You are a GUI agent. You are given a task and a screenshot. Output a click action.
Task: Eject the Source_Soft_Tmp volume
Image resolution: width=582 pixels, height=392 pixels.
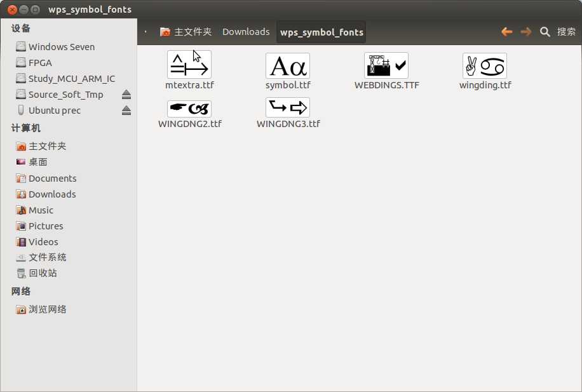tap(126, 95)
